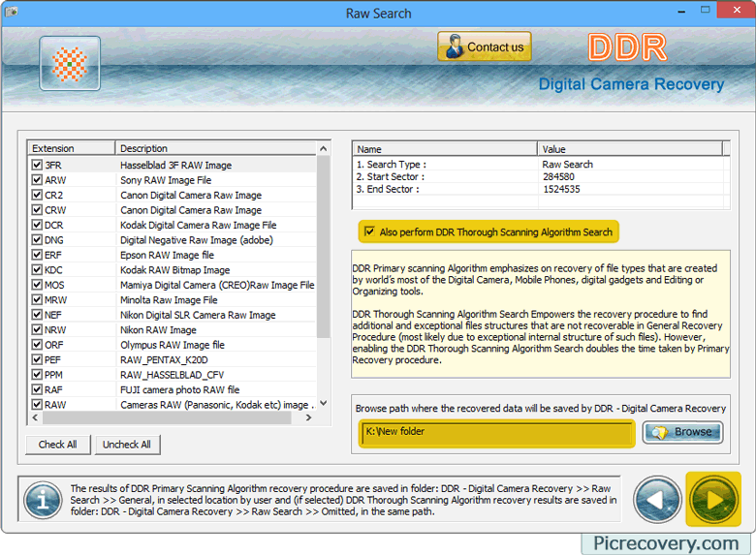This screenshot has width=756, height=555.
Task: Maximize the Raw Search window
Action: click(705, 10)
